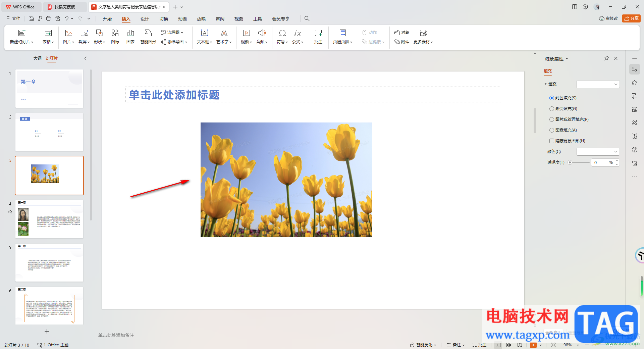Viewport: 644px width, 349px height.
Task: Click the 有修改 status button
Action: click(x=608, y=18)
